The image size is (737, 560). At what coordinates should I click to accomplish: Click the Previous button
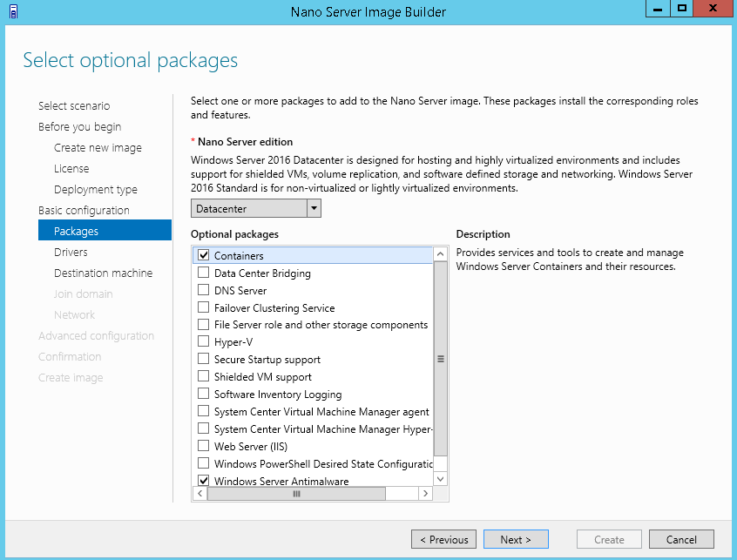pos(444,539)
